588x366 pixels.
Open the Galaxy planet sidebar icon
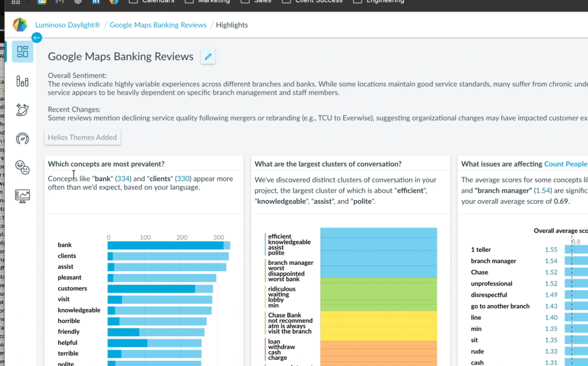pyautogui.click(x=22, y=110)
